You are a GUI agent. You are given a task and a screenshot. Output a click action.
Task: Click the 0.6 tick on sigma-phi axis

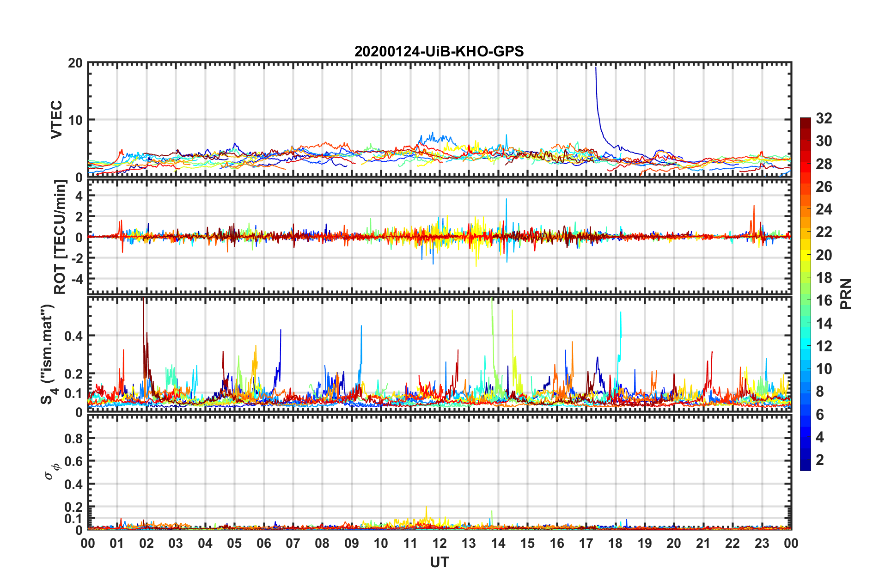click(73, 461)
